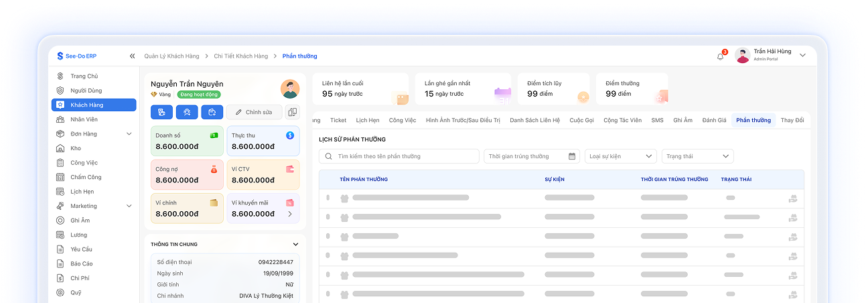Open the Yêu Cầu sidebar icon
868x303 pixels.
point(60,249)
